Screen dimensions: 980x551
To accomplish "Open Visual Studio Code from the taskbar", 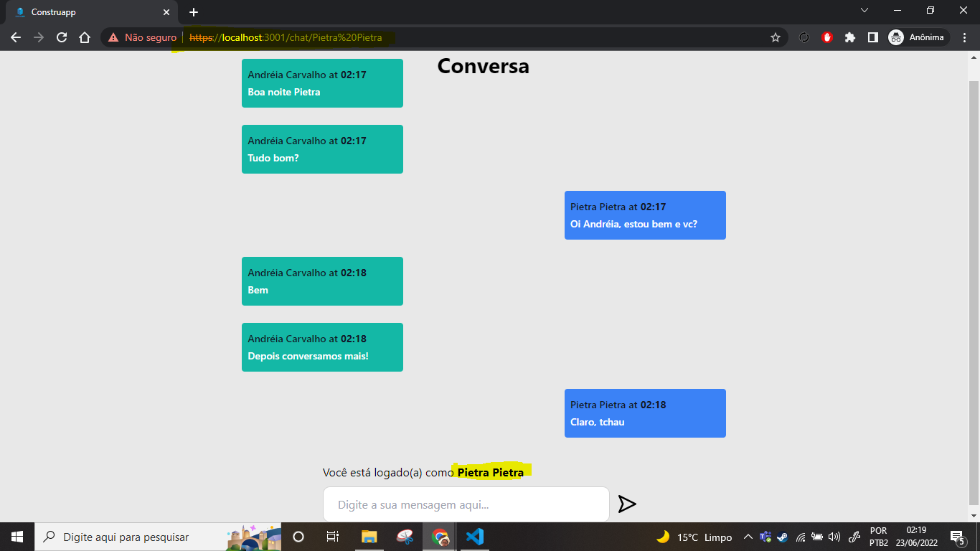I will click(x=474, y=537).
